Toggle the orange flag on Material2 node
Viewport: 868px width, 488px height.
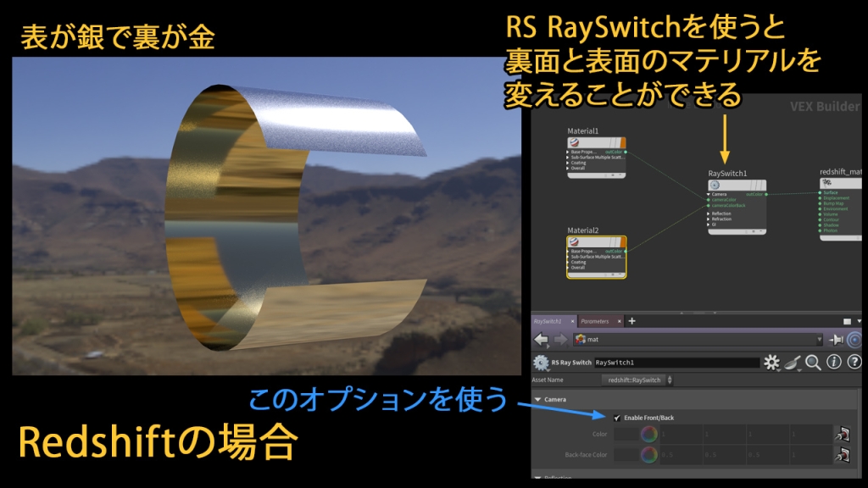[x=621, y=243]
